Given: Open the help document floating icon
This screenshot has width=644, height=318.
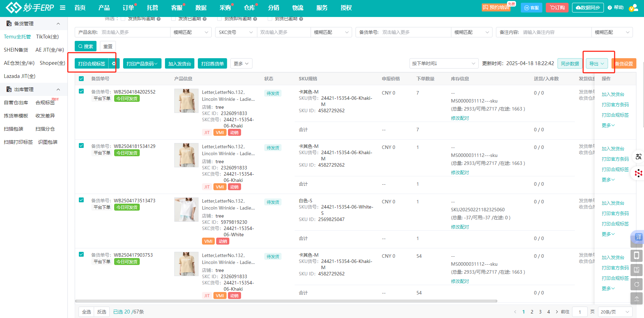Looking at the screenshot, I should click(x=636, y=270).
